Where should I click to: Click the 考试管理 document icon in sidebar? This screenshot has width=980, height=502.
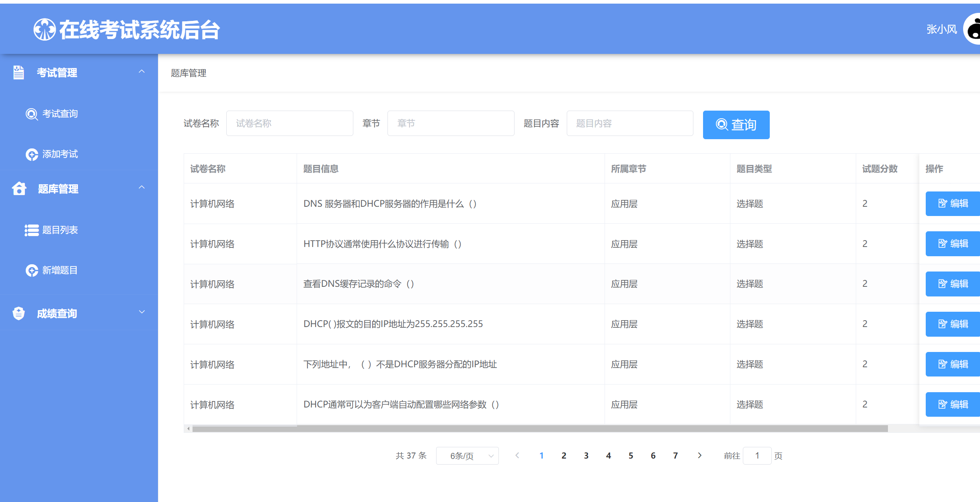[18, 73]
